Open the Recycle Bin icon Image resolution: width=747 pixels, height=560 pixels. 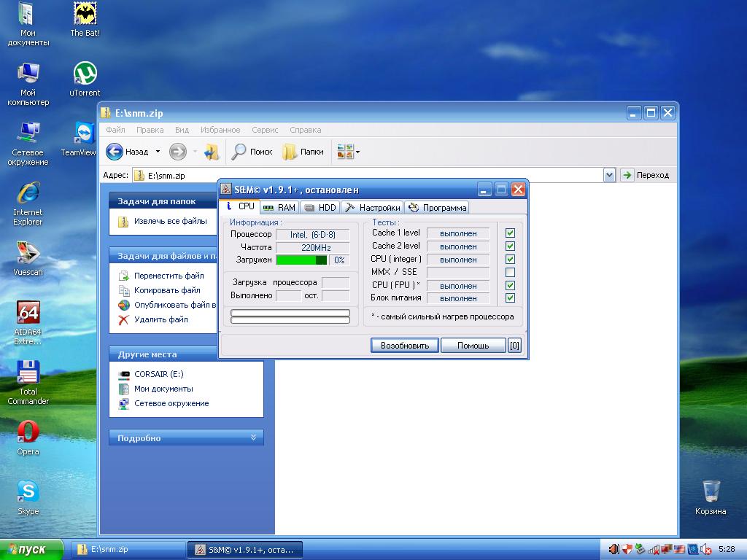(x=711, y=491)
